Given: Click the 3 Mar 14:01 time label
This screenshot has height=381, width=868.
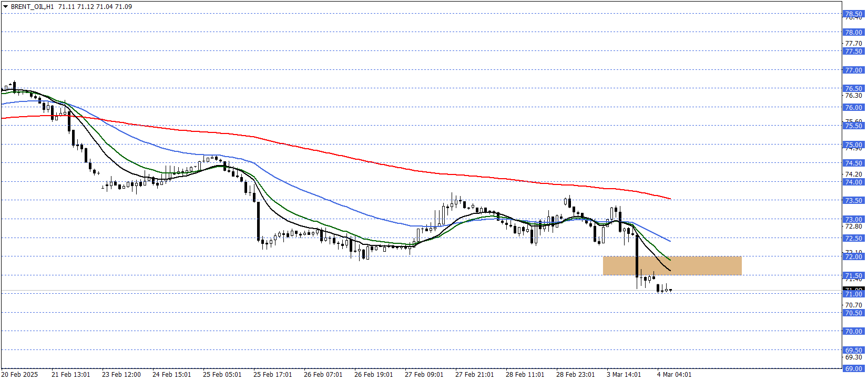Looking at the screenshot, I should click(624, 375).
